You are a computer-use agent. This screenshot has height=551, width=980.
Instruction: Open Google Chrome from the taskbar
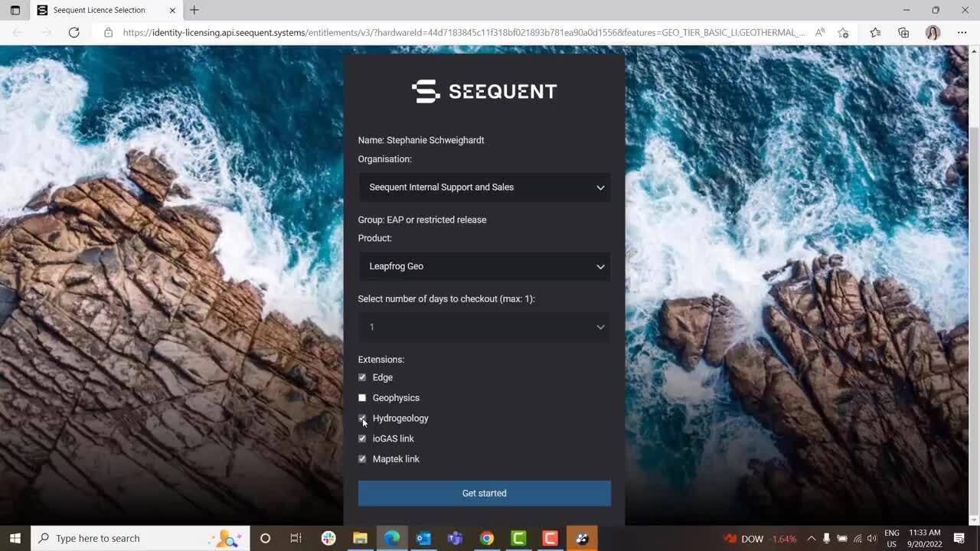(x=487, y=538)
